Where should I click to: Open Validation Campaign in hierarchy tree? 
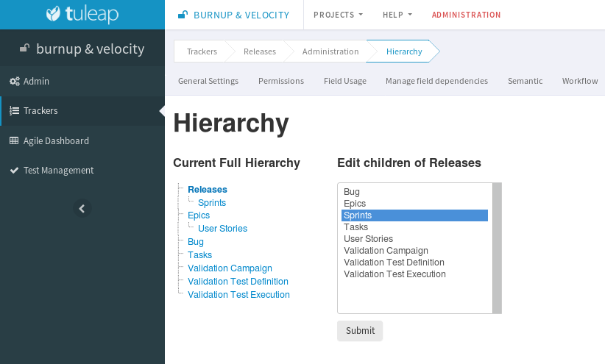230,268
